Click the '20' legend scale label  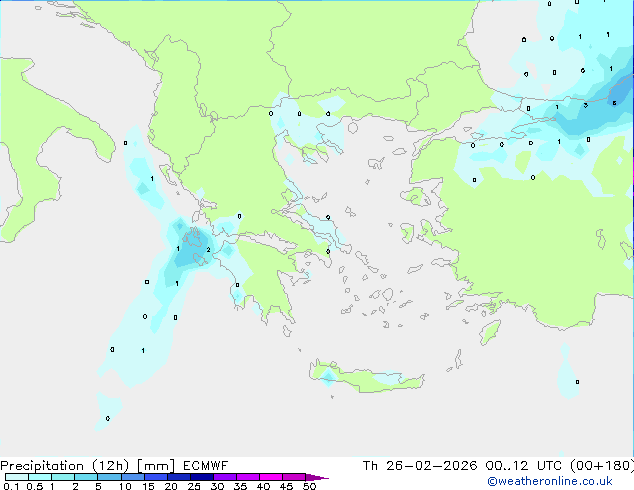171,486
